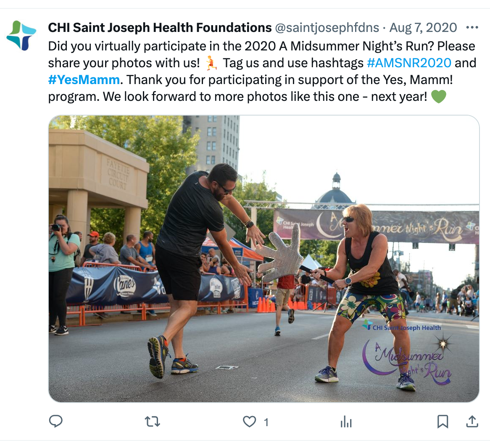View tweet analytics bar chart icon
Screen dimensions: 490x448
pyautogui.click(x=346, y=422)
